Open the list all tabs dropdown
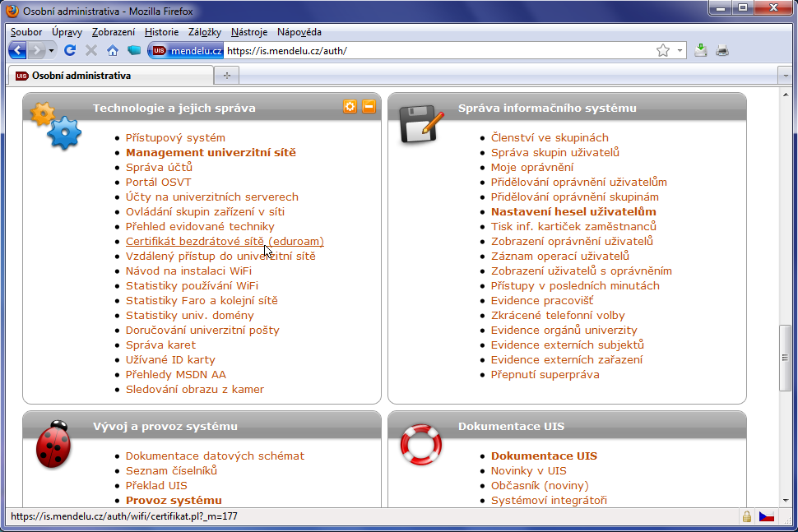798x532 pixels. (x=786, y=76)
